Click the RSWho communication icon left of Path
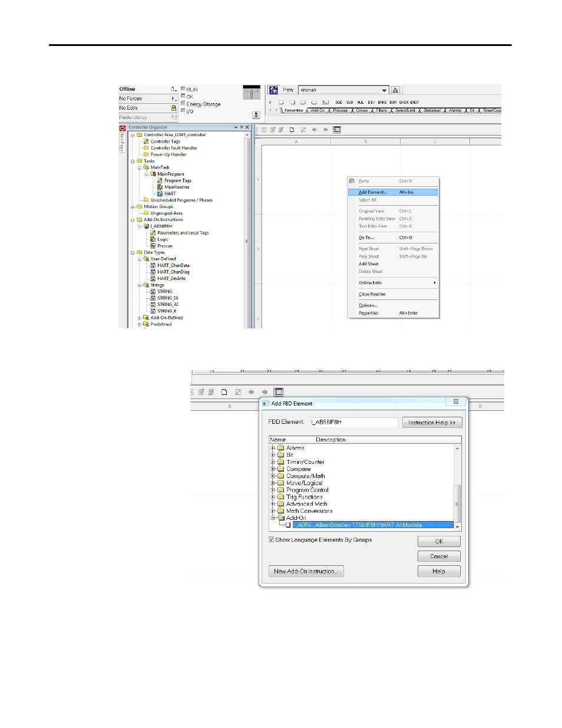Image resolution: width=562 pixels, height=728 pixels. [273, 90]
